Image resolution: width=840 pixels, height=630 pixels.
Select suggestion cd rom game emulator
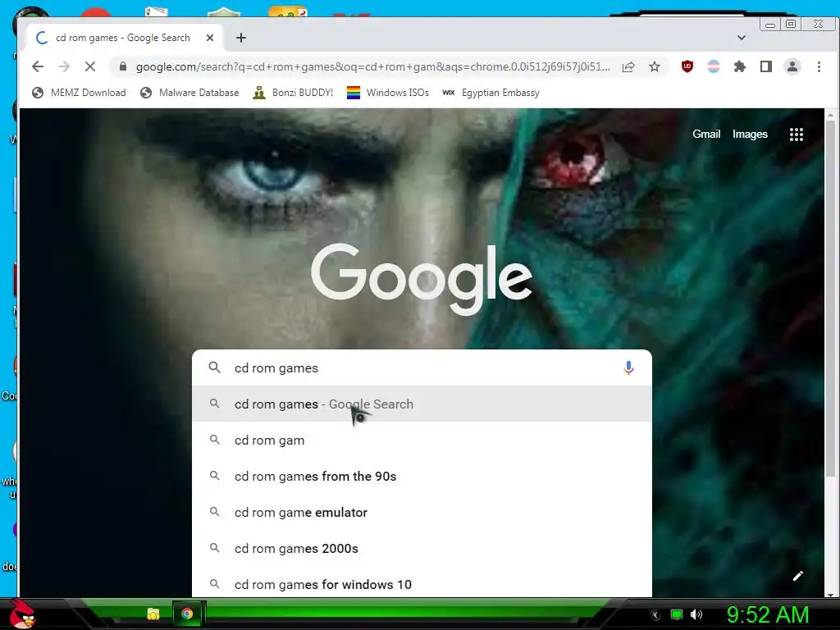[422, 512]
